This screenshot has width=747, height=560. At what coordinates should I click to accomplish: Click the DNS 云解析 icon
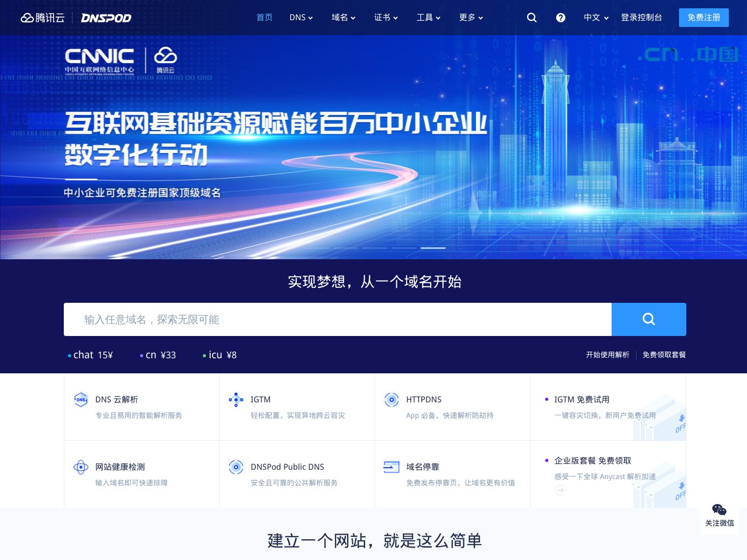[81, 399]
